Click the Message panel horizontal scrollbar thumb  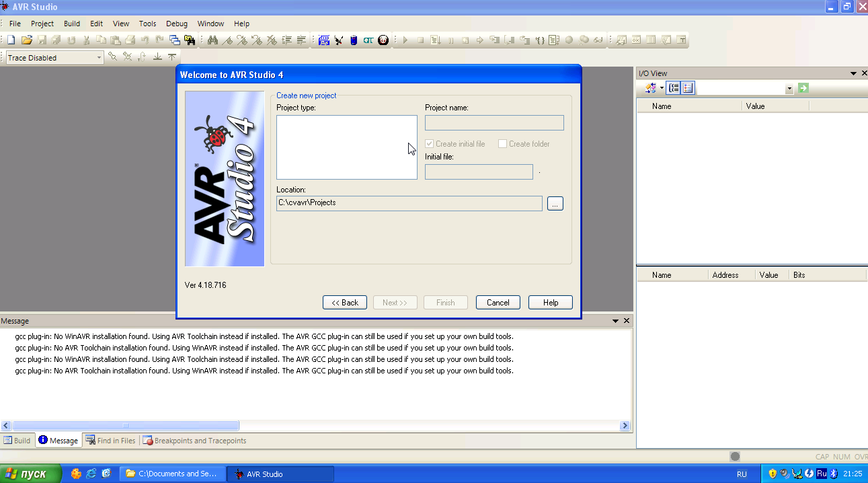[126, 426]
